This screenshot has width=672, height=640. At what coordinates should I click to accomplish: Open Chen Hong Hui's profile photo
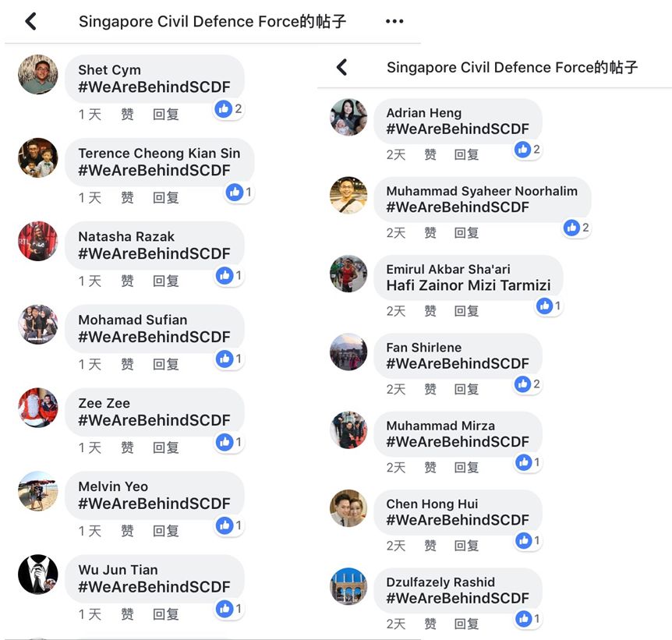pyautogui.click(x=348, y=508)
